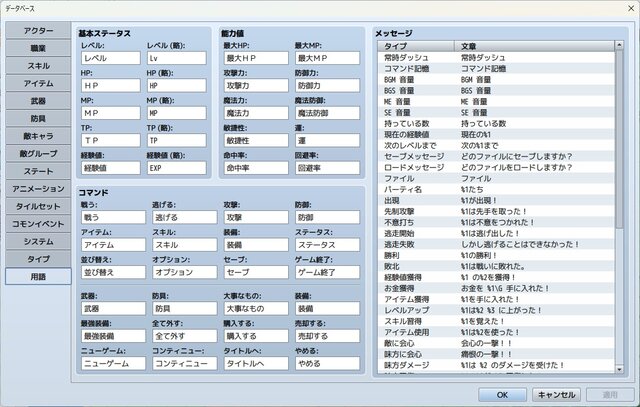Click the 最大HP input field

[256, 58]
